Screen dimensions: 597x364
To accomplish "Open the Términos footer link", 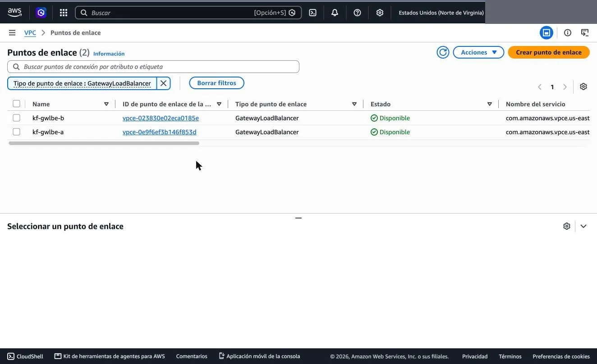I will pos(510,356).
